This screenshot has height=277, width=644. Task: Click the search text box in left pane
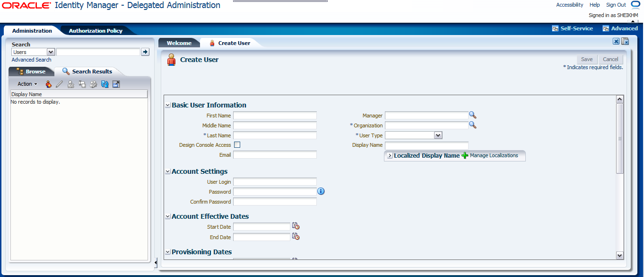(98, 52)
